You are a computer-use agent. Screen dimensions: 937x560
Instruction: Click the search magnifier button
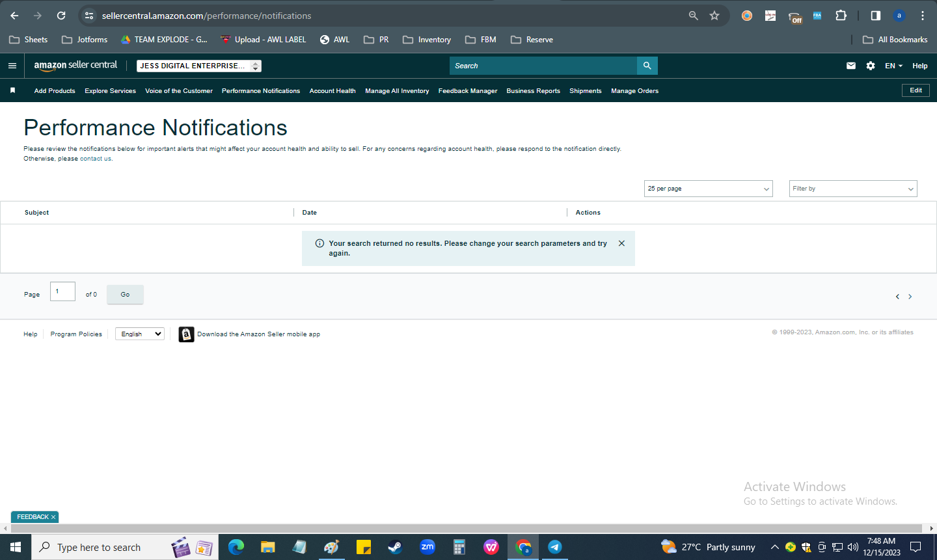(x=647, y=66)
